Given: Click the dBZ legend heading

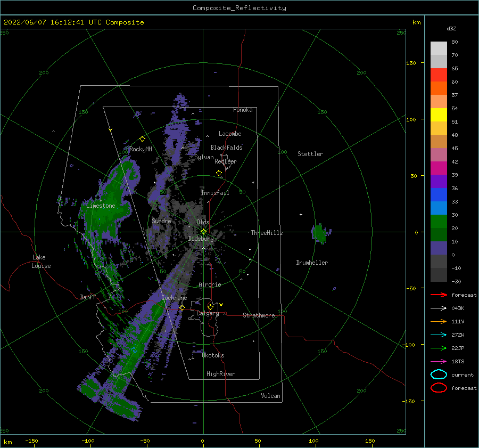Looking at the screenshot, I should (451, 29).
